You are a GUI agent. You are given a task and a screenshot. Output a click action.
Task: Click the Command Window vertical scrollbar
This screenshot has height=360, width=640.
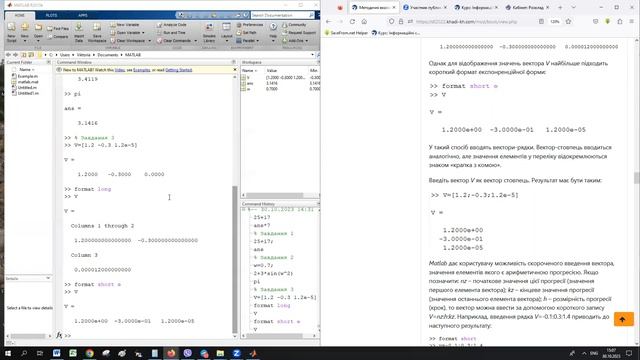pos(235,259)
